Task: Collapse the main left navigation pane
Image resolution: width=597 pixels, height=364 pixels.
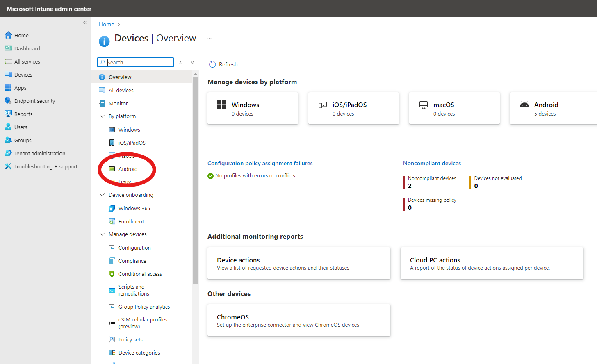Action: (85, 23)
